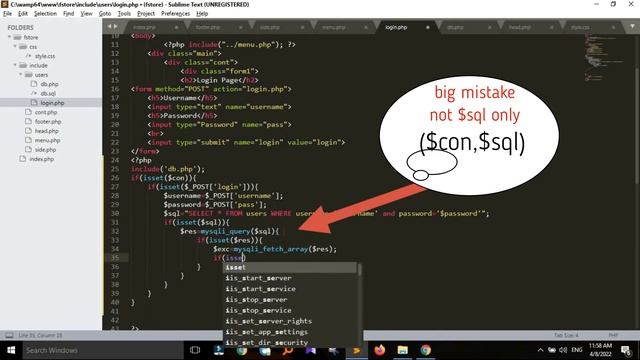Choose iis_stop_service from autocomplete
The width and height of the screenshot is (640, 360).
pos(290,311)
